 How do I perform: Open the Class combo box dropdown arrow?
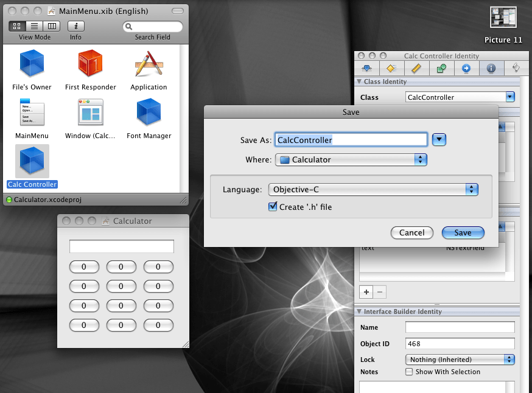(510, 97)
